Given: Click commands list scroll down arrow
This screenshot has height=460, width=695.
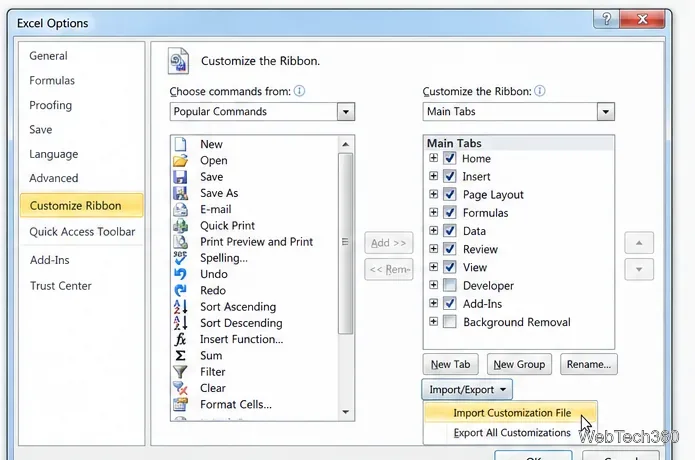Looking at the screenshot, I should click(345, 413).
